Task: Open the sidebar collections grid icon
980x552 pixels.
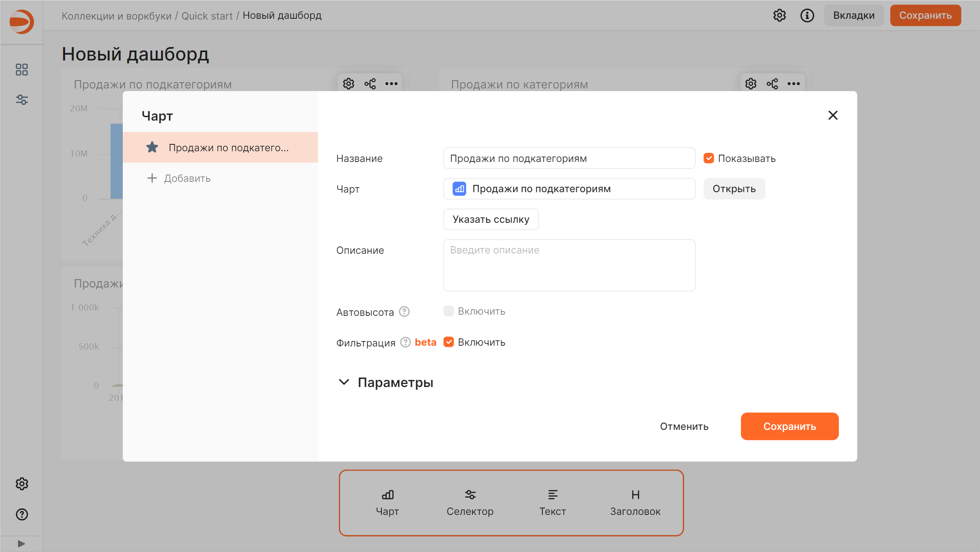Action: point(22,70)
